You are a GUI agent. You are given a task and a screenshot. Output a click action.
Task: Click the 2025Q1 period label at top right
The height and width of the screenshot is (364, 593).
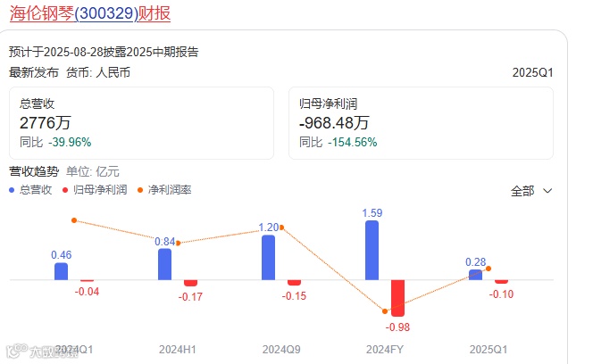click(532, 72)
